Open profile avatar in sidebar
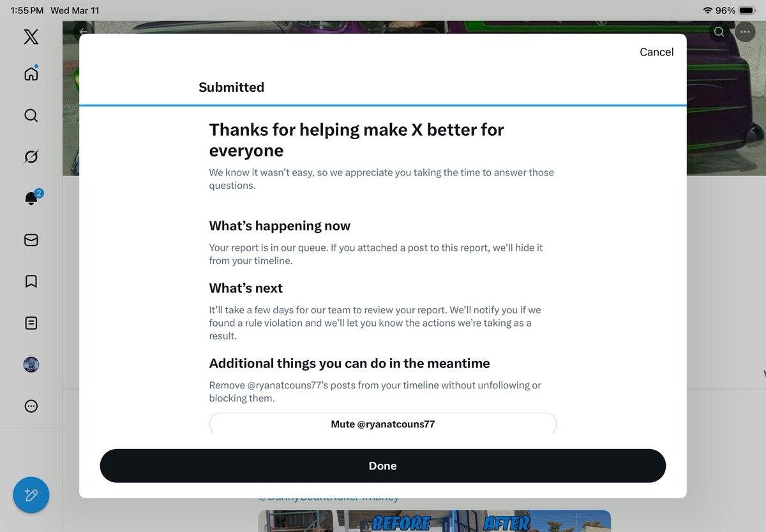Screen dimensions: 766x532 tap(31, 364)
